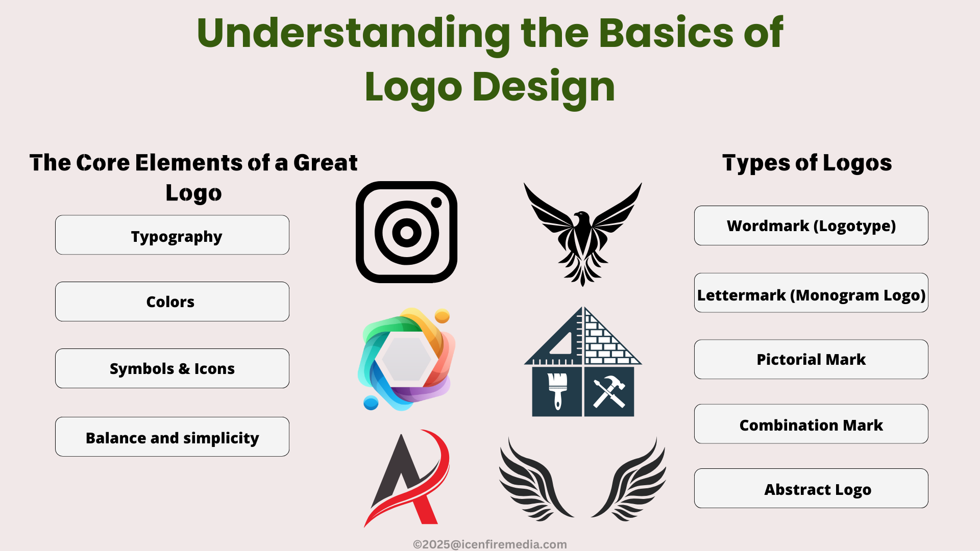Click the paintbrush icon in house logo

[557, 391]
